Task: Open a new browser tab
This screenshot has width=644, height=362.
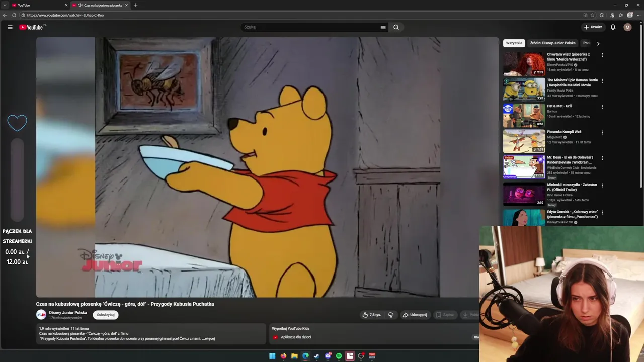Action: [135, 5]
